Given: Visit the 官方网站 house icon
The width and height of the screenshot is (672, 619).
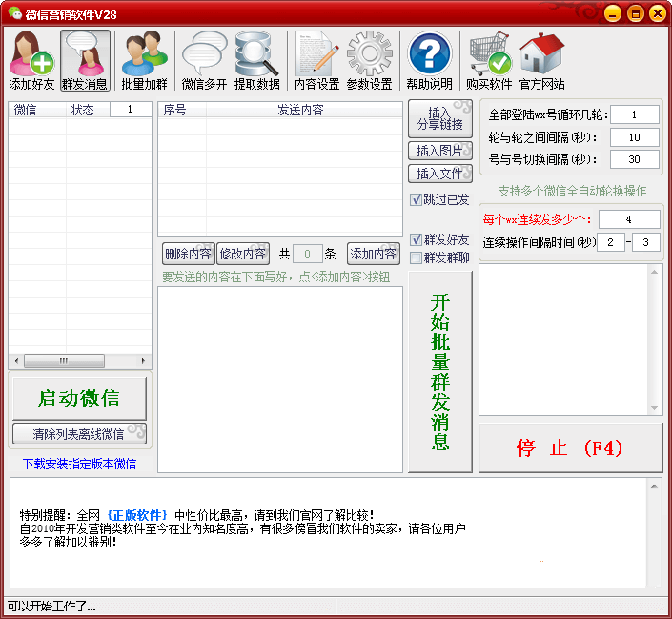Looking at the screenshot, I should (541, 60).
